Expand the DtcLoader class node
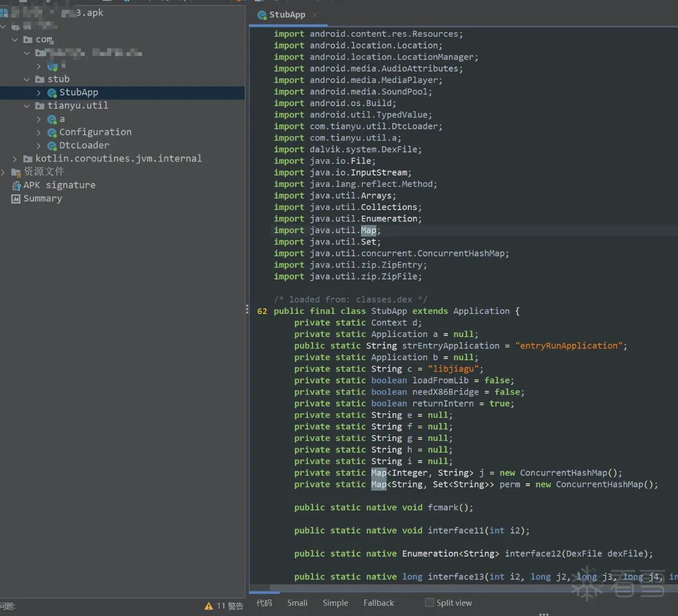678x616 pixels. (38, 146)
